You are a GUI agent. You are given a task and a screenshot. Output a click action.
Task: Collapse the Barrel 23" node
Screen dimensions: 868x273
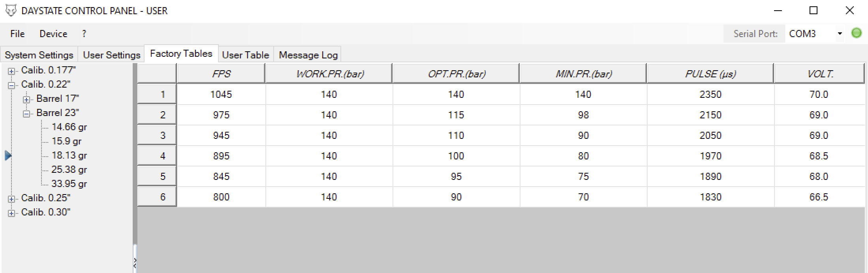(26, 114)
